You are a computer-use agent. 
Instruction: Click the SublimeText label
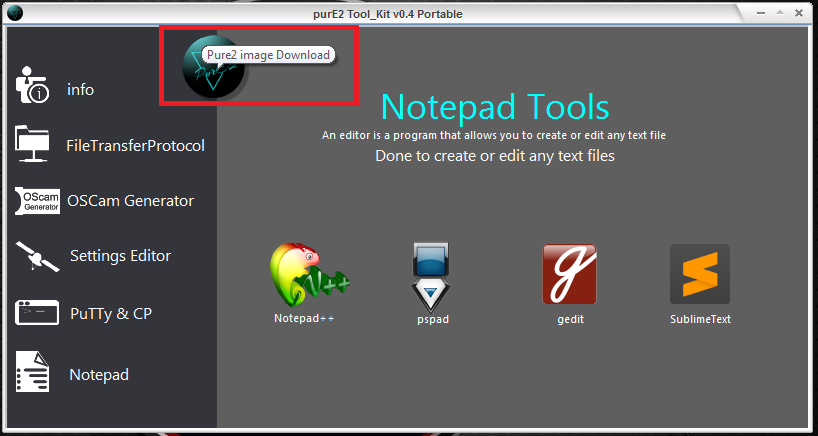tap(700, 319)
